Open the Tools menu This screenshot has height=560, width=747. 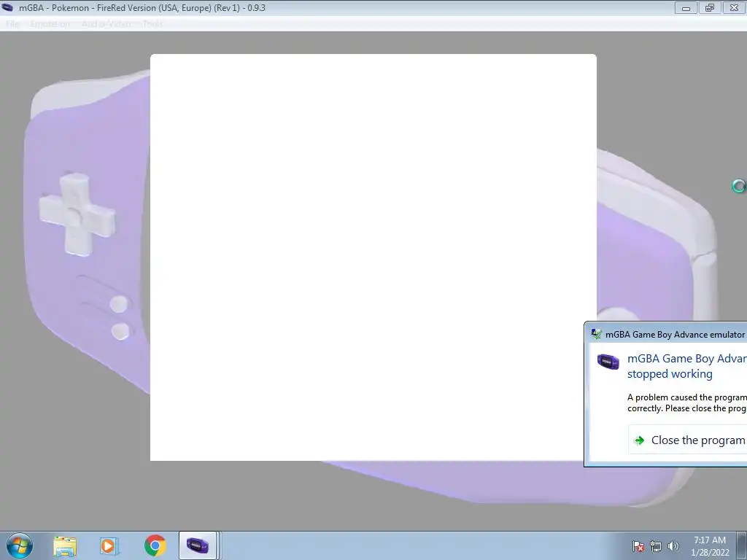pyautogui.click(x=152, y=24)
